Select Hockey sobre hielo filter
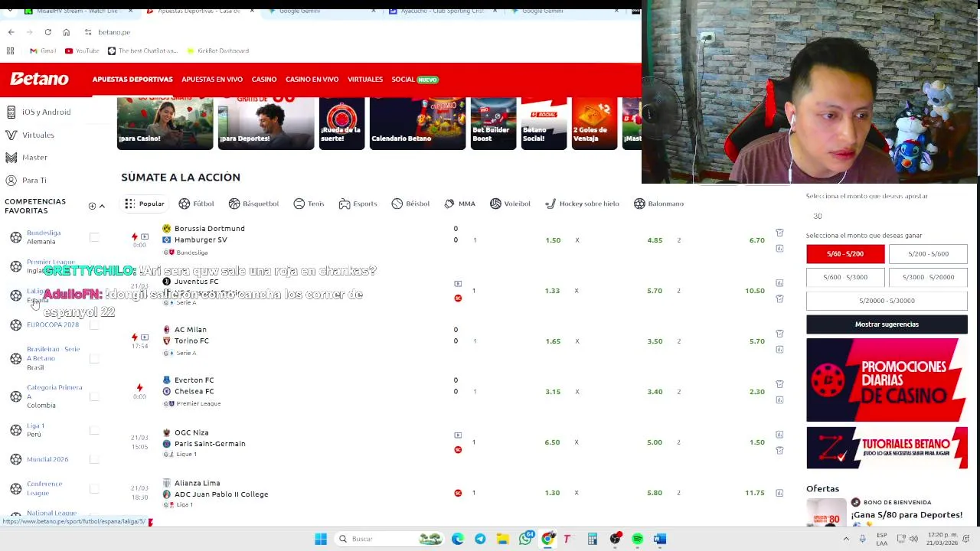Viewport: 980px width, 551px height. point(582,204)
